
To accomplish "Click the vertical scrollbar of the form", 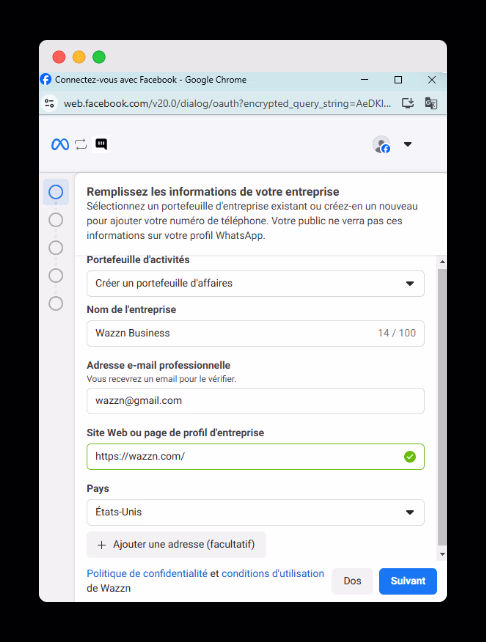I will pos(442,407).
